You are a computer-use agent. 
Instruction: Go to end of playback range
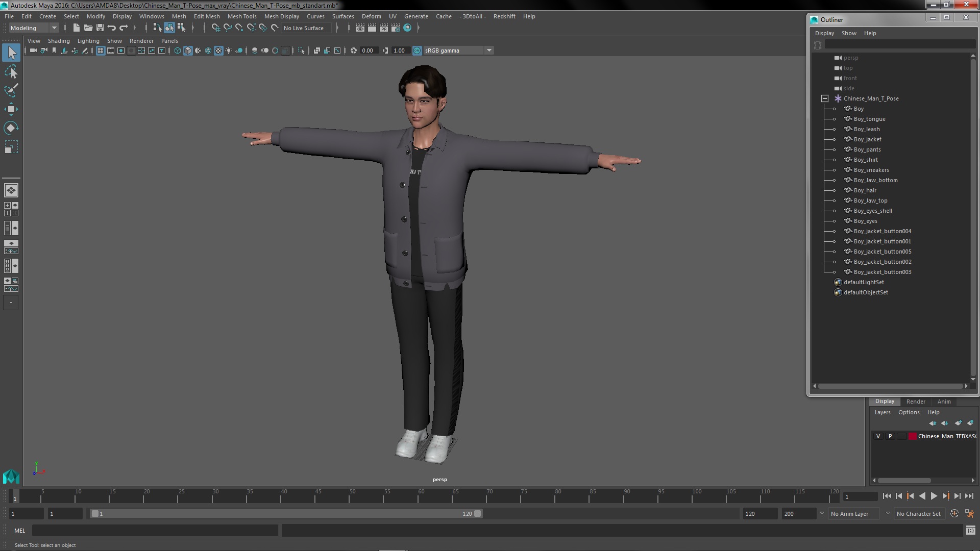tap(969, 496)
